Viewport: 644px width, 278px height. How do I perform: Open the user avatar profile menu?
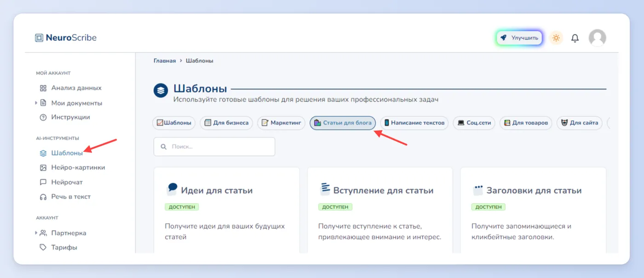[x=598, y=38]
